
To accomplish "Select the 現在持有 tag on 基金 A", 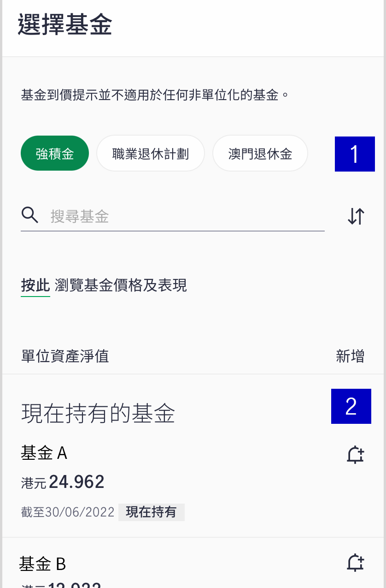I will click(151, 512).
